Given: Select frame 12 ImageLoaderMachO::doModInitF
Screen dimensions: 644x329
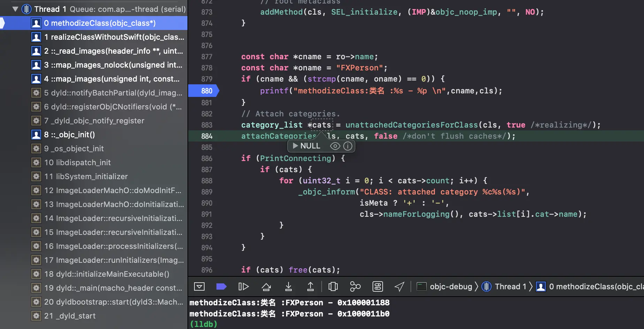Looking at the screenshot, I should (x=94, y=190).
